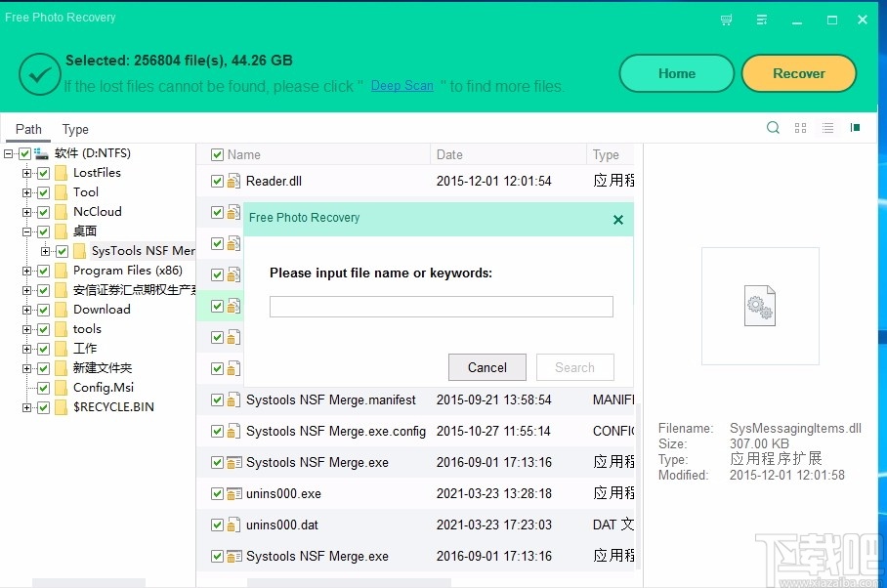887x588 pixels.
Task: Click the keyword input field
Action: click(x=441, y=306)
